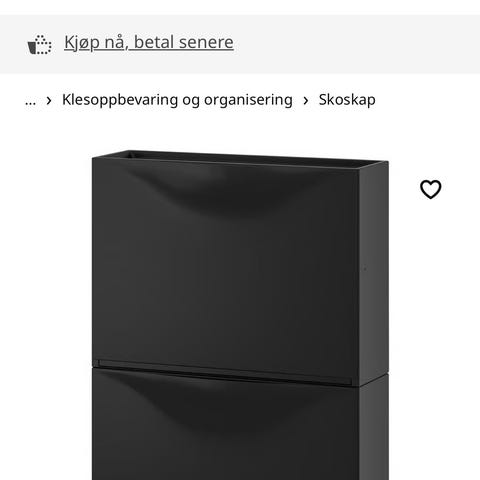Go to 'Klesoppbevaring og organisering' breadcrumb
The width and height of the screenshot is (480, 480).
click(177, 100)
